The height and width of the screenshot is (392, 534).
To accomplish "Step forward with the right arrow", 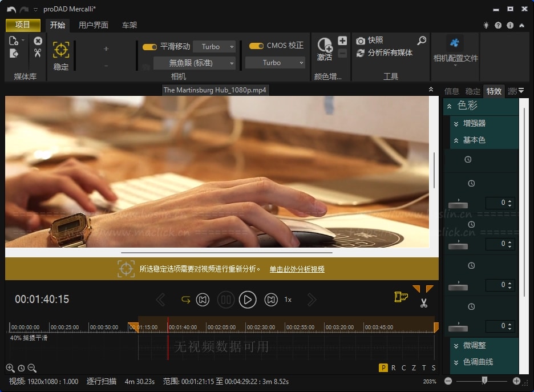I will point(311,300).
